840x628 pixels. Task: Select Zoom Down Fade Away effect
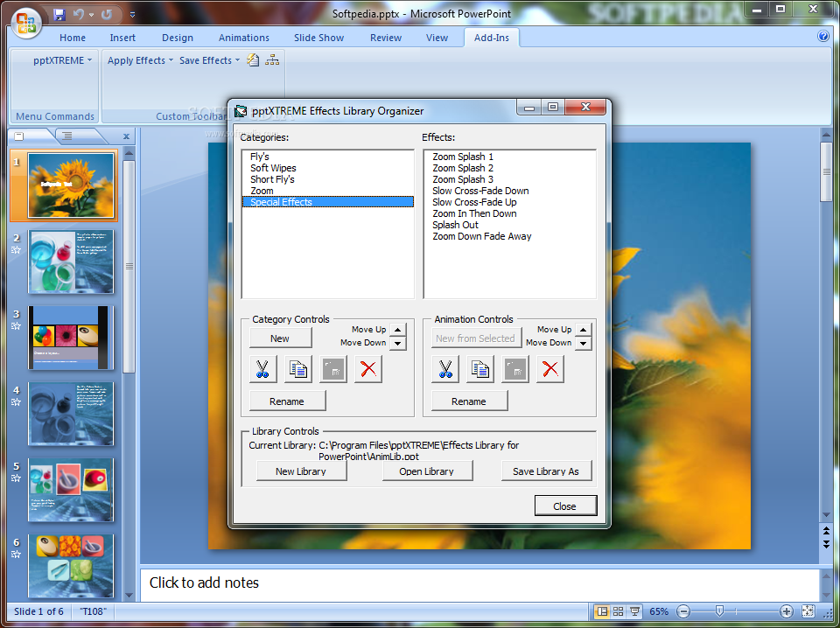(509, 236)
